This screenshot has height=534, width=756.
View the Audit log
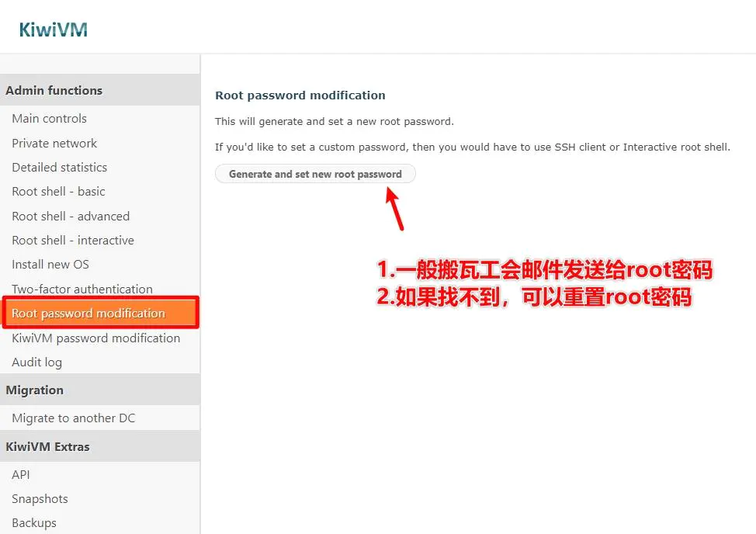(x=36, y=362)
